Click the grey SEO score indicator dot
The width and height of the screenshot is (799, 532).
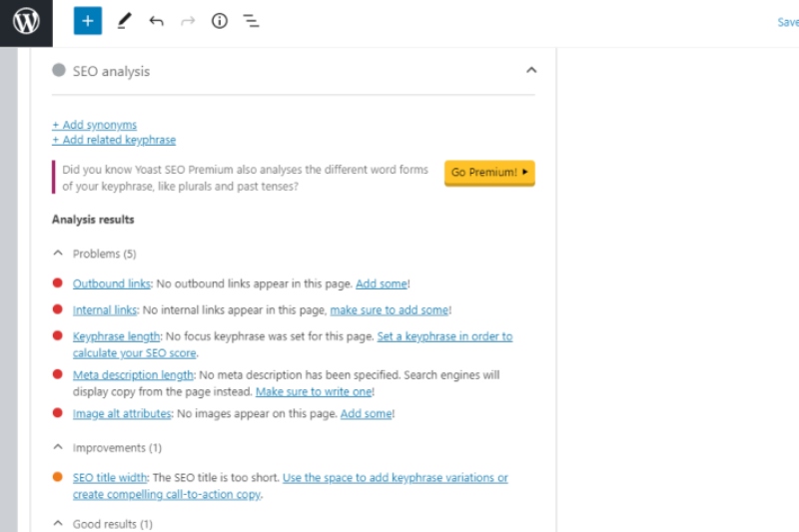(x=59, y=70)
